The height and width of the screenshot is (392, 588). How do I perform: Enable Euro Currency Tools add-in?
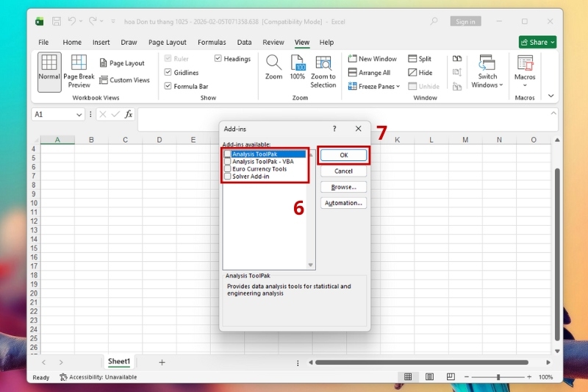pos(227,169)
